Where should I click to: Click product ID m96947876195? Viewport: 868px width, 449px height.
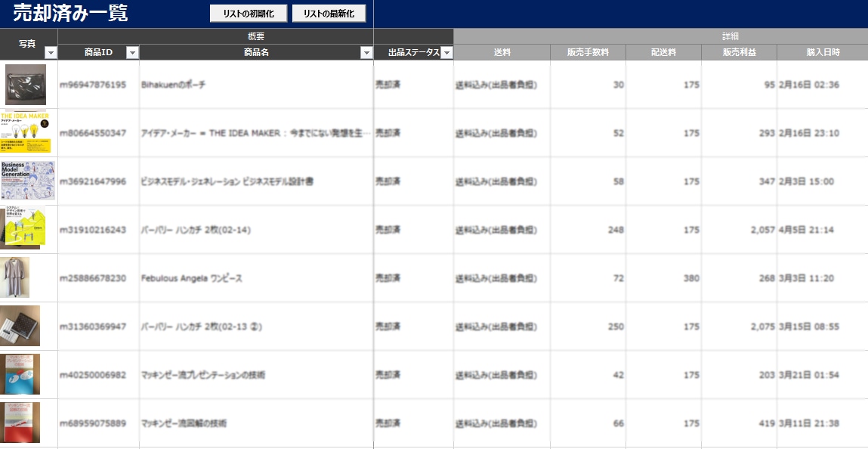point(93,85)
